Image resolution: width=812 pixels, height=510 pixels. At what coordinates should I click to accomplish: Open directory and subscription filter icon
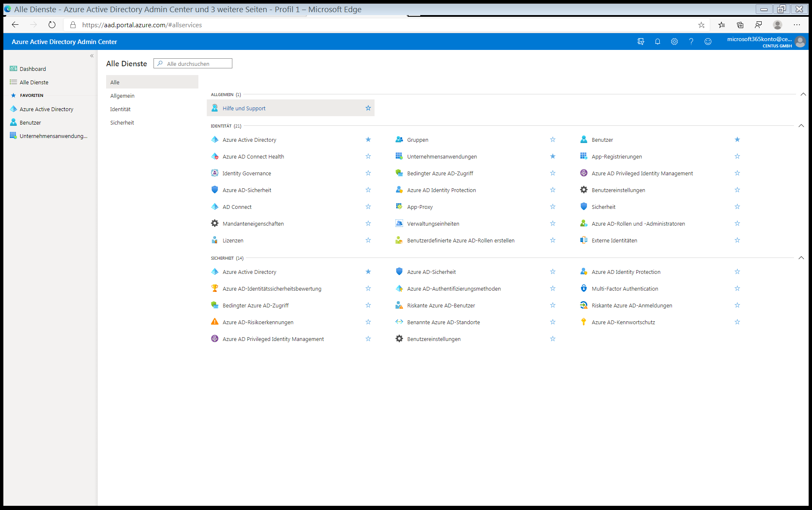(x=640, y=42)
